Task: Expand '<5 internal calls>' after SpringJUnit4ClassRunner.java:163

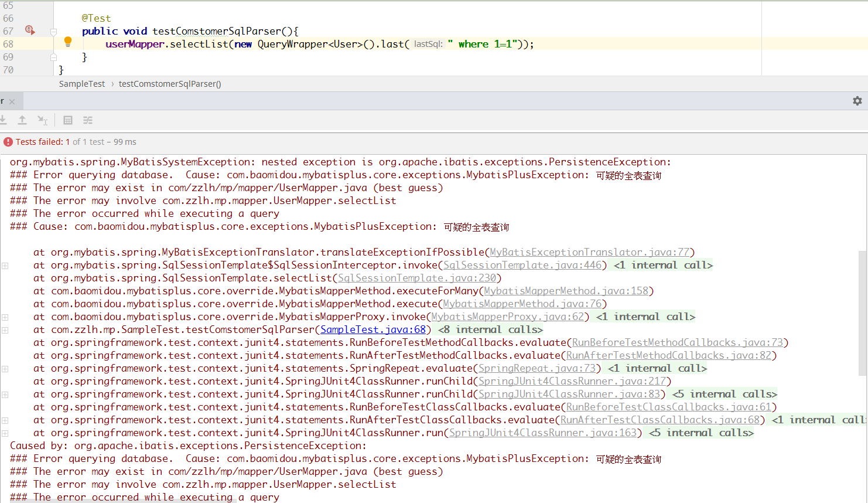Action: click(x=701, y=433)
